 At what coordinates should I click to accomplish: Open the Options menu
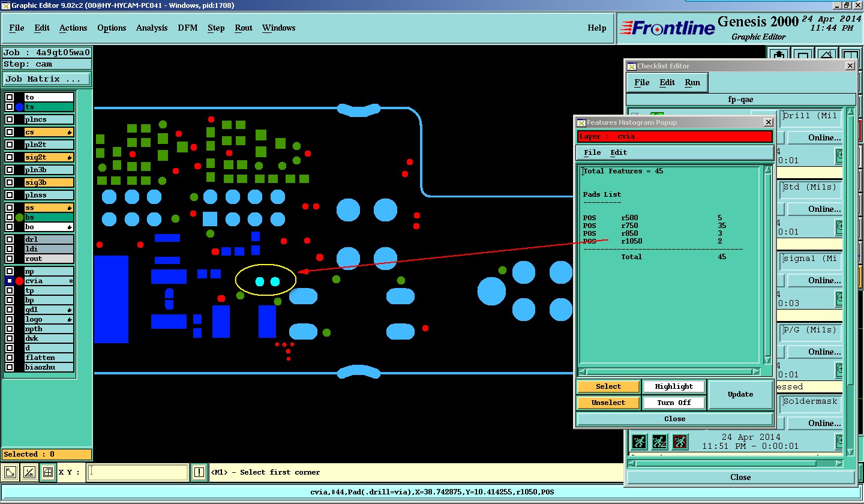pyautogui.click(x=112, y=28)
